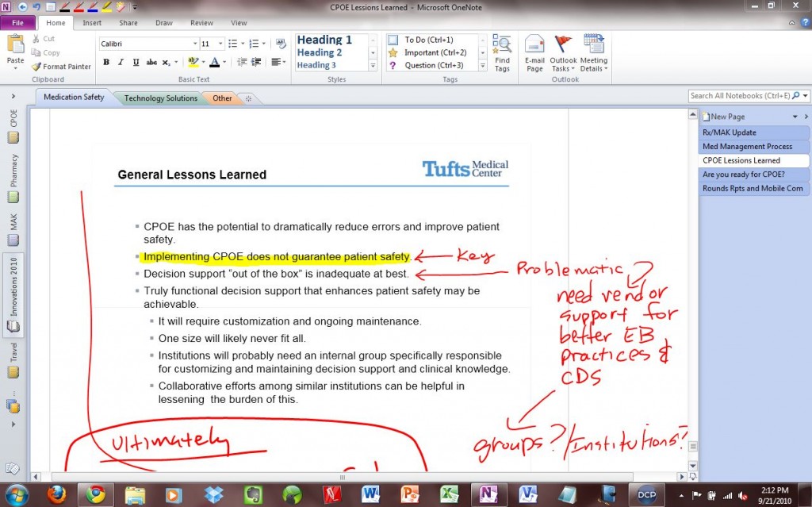
Task: Create a New Page
Action: pos(723,116)
